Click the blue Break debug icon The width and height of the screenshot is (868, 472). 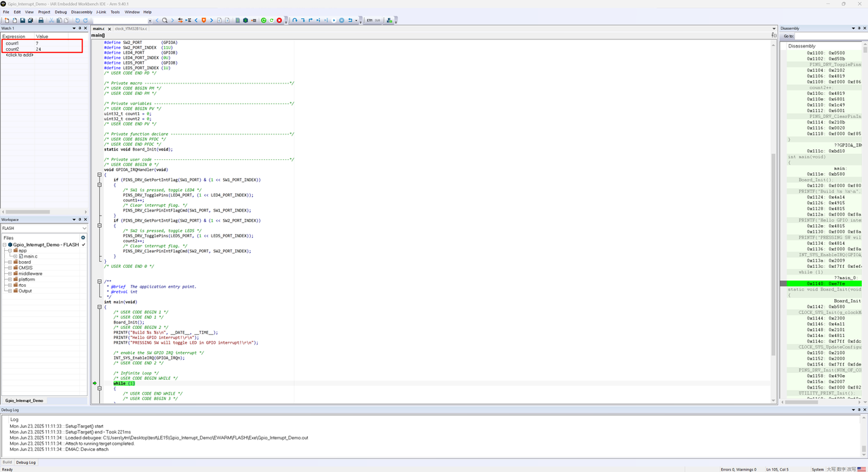[x=342, y=20]
